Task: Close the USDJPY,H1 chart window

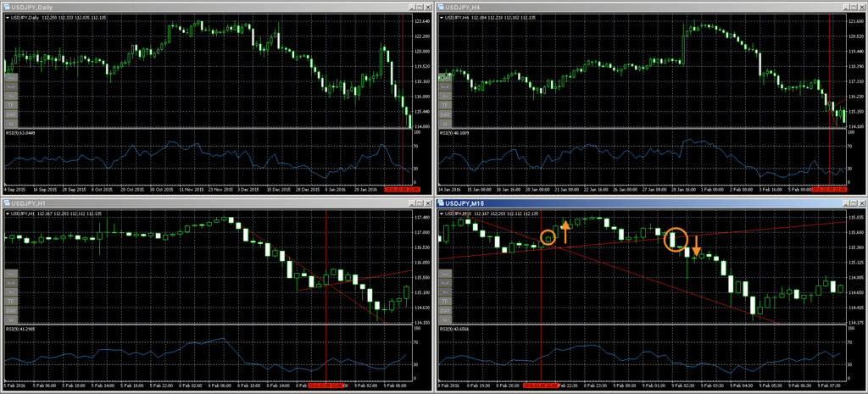Action: pyautogui.click(x=427, y=203)
